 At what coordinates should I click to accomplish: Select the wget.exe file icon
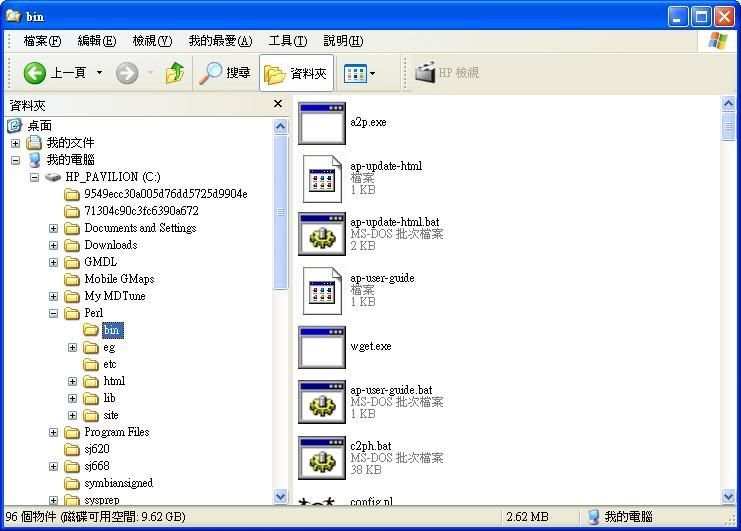[x=322, y=347]
